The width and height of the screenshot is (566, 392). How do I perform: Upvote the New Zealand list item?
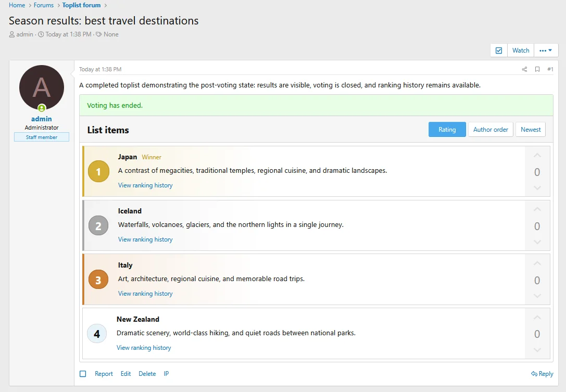(x=537, y=318)
